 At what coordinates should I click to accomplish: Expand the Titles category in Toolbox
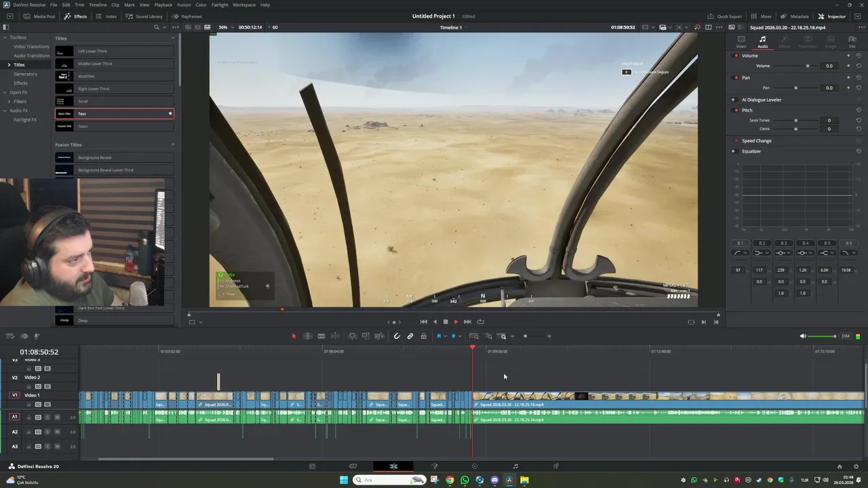click(x=9, y=64)
